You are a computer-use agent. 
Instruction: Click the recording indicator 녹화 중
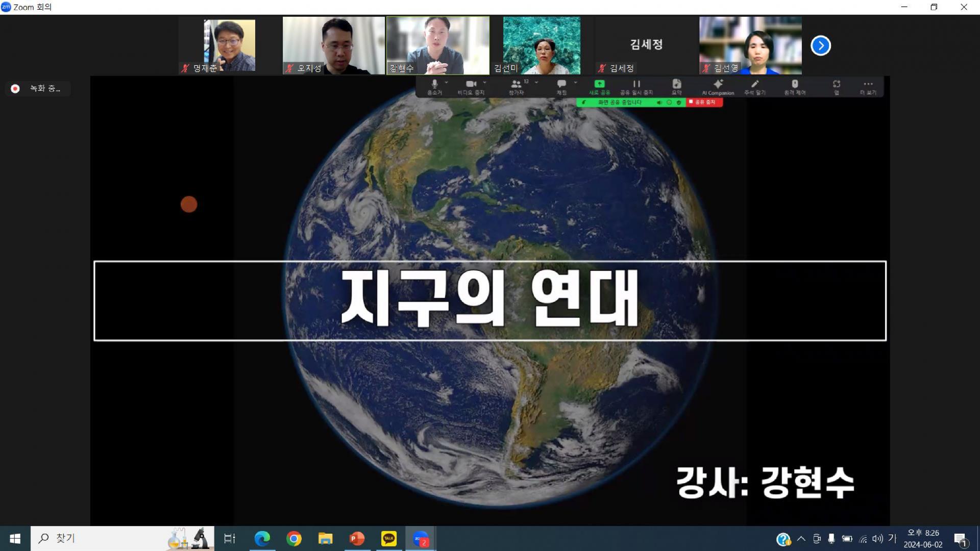pyautogui.click(x=38, y=89)
